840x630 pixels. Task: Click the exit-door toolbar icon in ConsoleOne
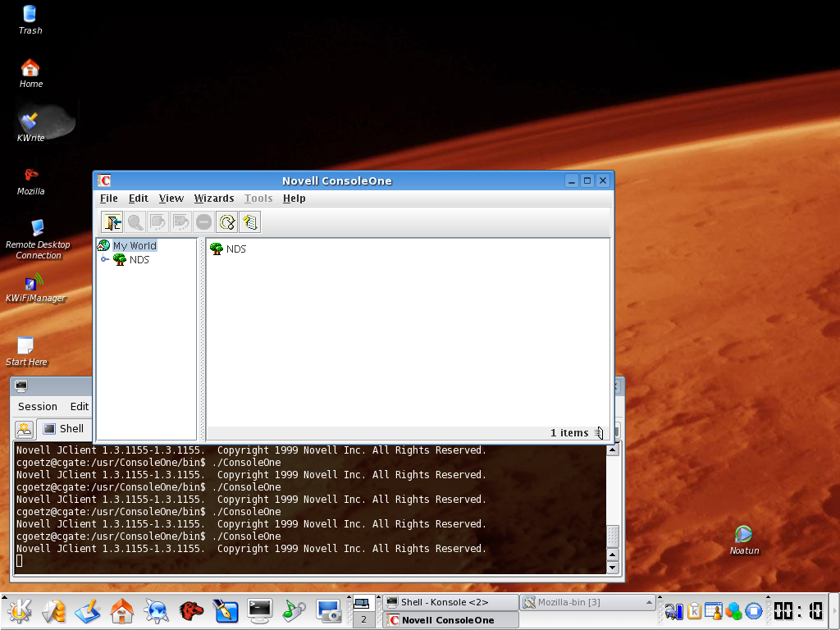click(112, 221)
